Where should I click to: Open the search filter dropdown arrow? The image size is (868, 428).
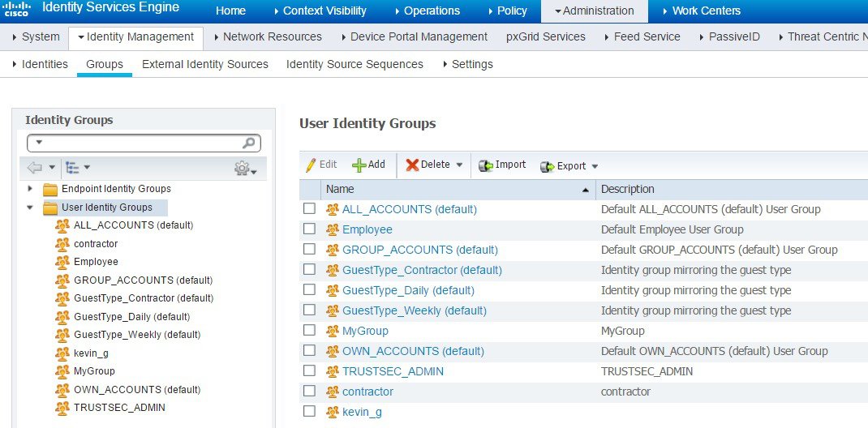point(39,142)
